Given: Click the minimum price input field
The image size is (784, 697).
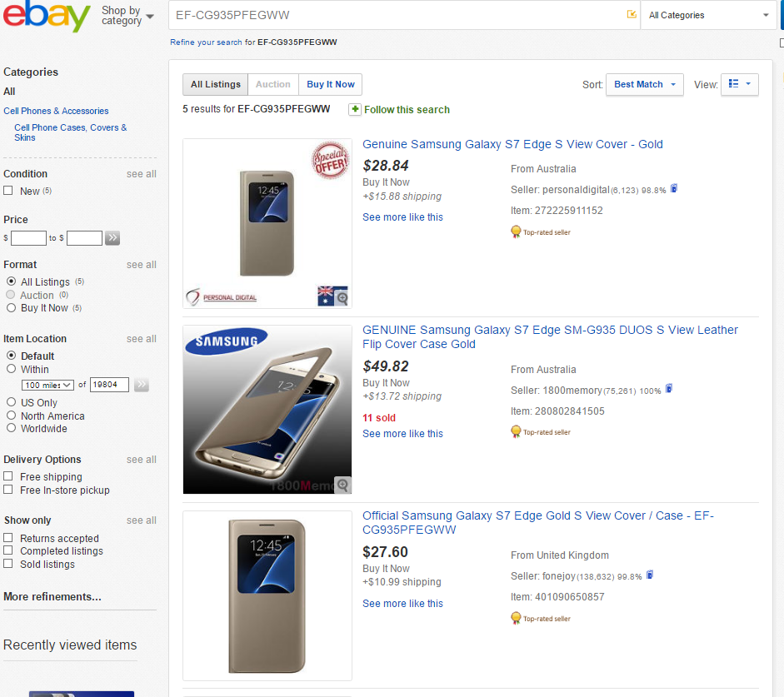Looking at the screenshot, I should point(28,238).
